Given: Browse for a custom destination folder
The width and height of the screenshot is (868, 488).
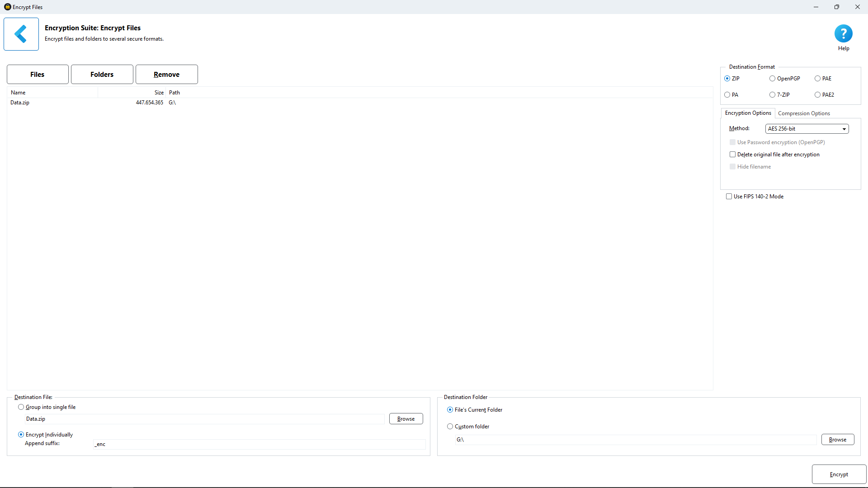Looking at the screenshot, I should coord(837,439).
